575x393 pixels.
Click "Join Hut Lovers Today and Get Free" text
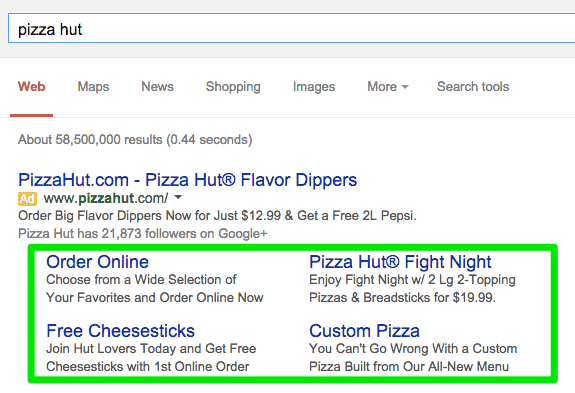(x=151, y=349)
